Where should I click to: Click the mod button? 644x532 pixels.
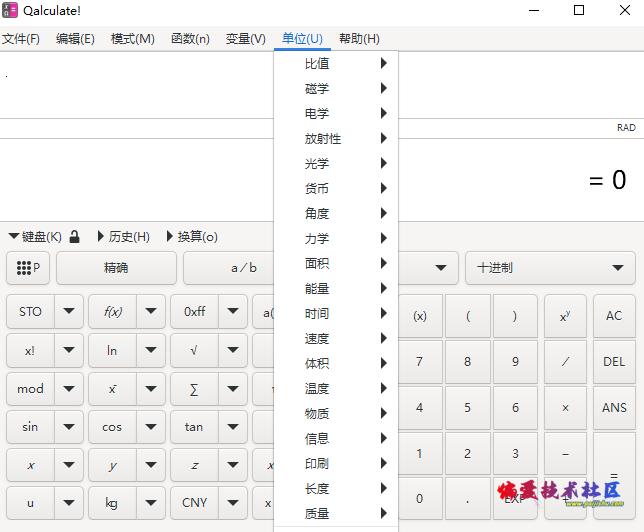click(x=30, y=389)
